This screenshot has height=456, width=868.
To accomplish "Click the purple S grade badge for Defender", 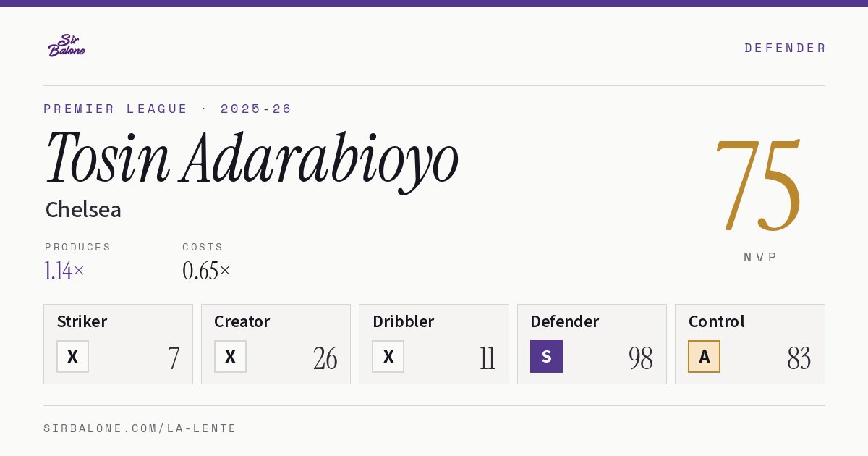I will point(546,356).
